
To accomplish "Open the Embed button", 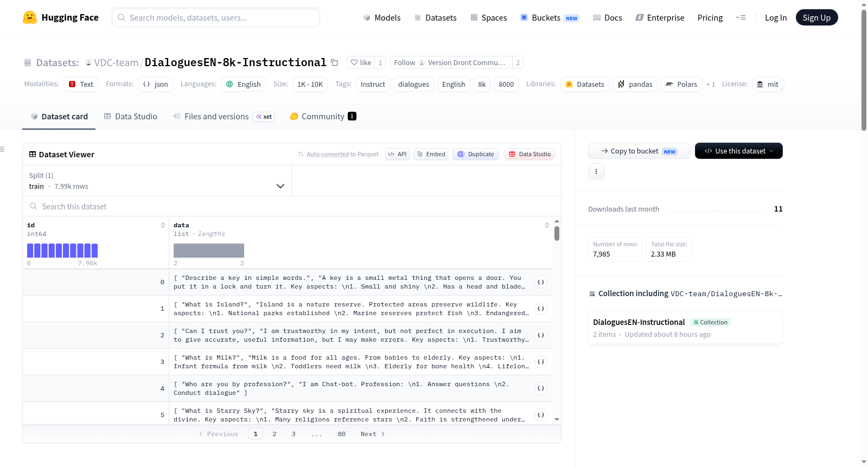I will pos(431,154).
